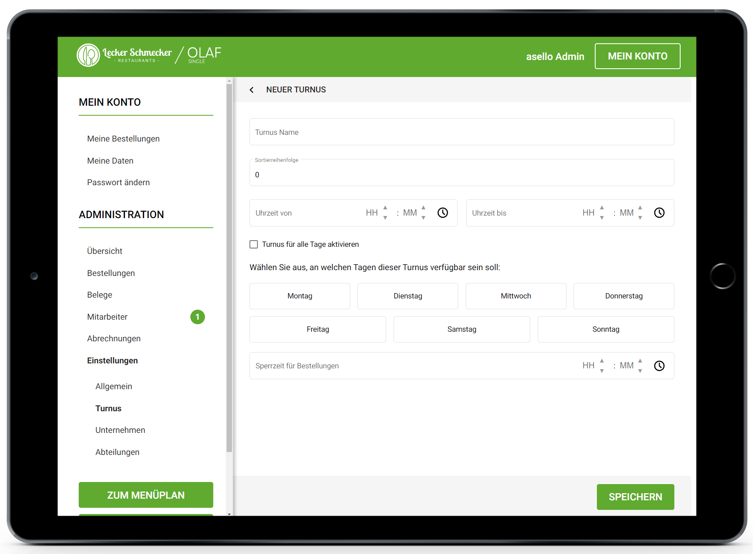Click the Mitarbeiter notification badge
756x554 pixels.
coord(197,317)
